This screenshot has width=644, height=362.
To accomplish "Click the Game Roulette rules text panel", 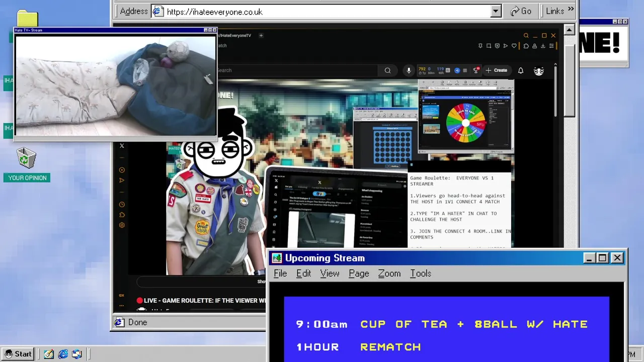I will (460, 211).
